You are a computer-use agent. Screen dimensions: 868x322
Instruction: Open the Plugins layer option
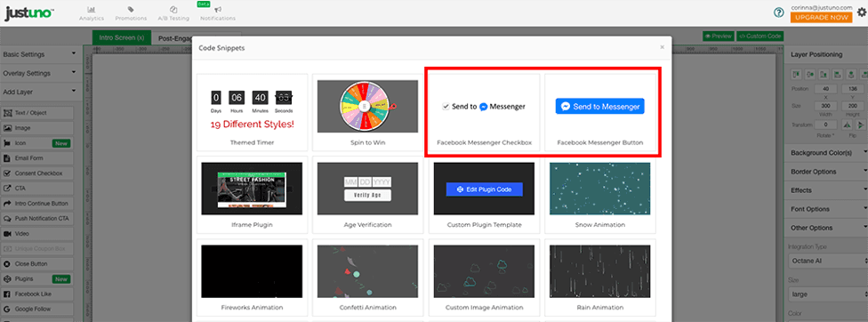[x=37, y=278]
